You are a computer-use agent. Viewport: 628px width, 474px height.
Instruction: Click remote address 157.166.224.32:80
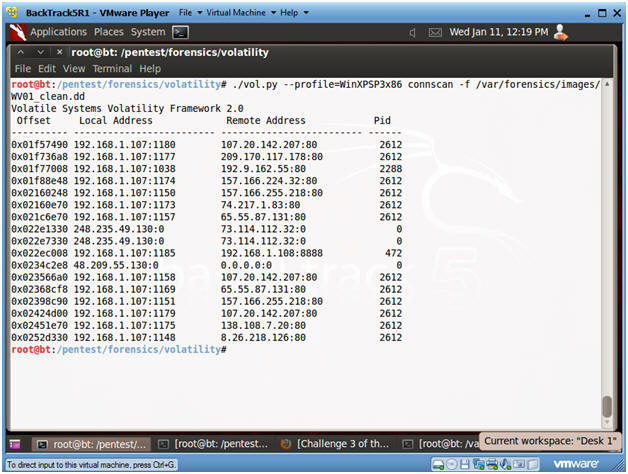click(x=269, y=181)
